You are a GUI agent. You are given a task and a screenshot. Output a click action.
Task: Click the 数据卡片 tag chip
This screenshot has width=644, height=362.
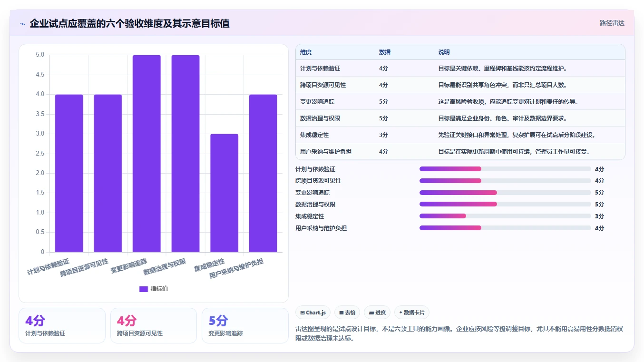pyautogui.click(x=412, y=313)
